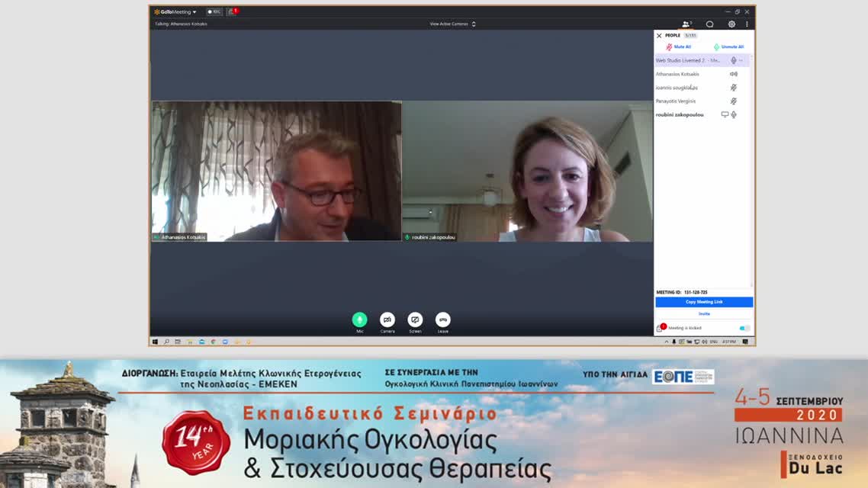Turn on the Camera button
This screenshot has height=488, width=868.
tap(387, 319)
